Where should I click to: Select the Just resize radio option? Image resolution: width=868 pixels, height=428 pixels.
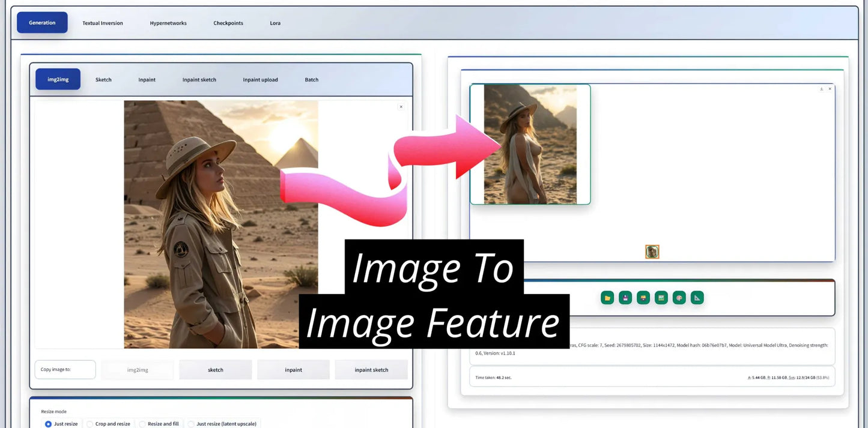point(49,424)
